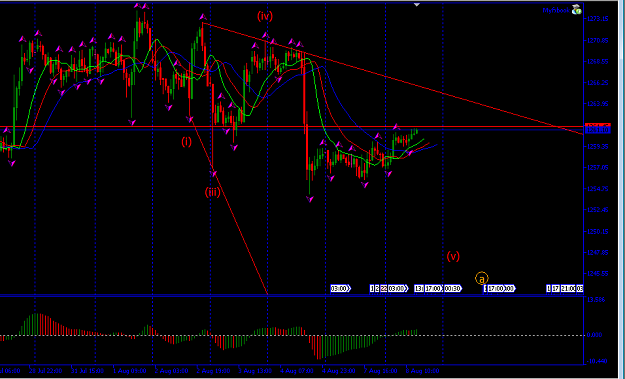Screen dimensions: 625x379
Task: Click the Myfxbook label text
Action: tap(556, 11)
